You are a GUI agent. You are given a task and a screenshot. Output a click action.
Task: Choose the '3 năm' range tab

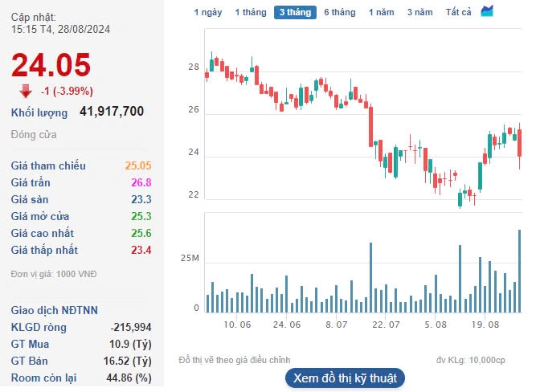tap(419, 12)
